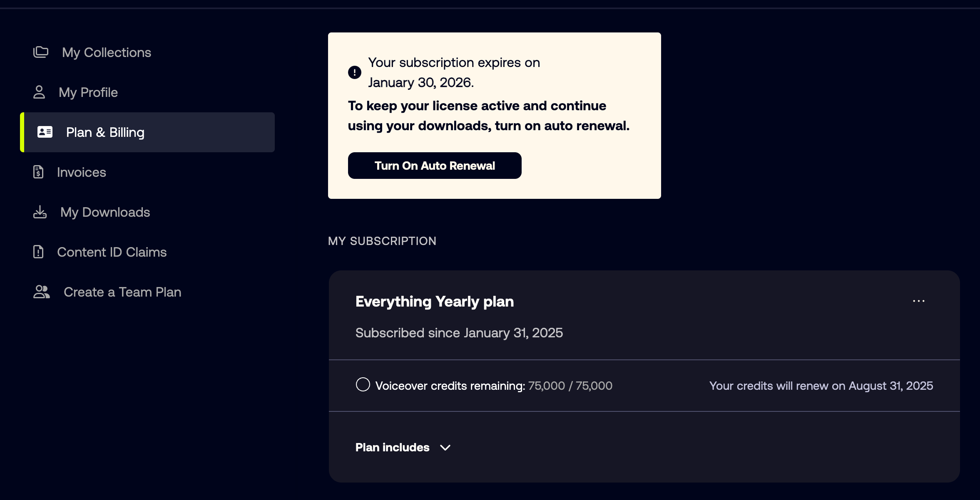Viewport: 980px width, 500px height.
Task: Open the ellipsis menu on Everything Yearly plan
Action: coord(919,301)
